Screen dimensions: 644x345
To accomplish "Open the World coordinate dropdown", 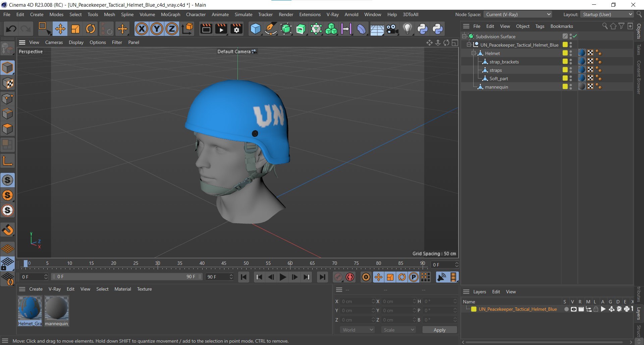I will click(357, 330).
